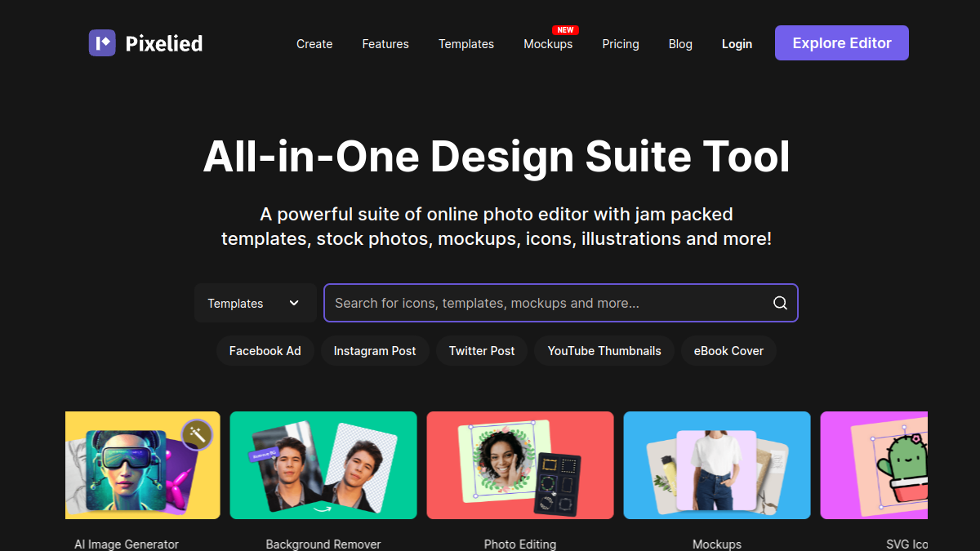Open the Templates category dropdown

[255, 303]
